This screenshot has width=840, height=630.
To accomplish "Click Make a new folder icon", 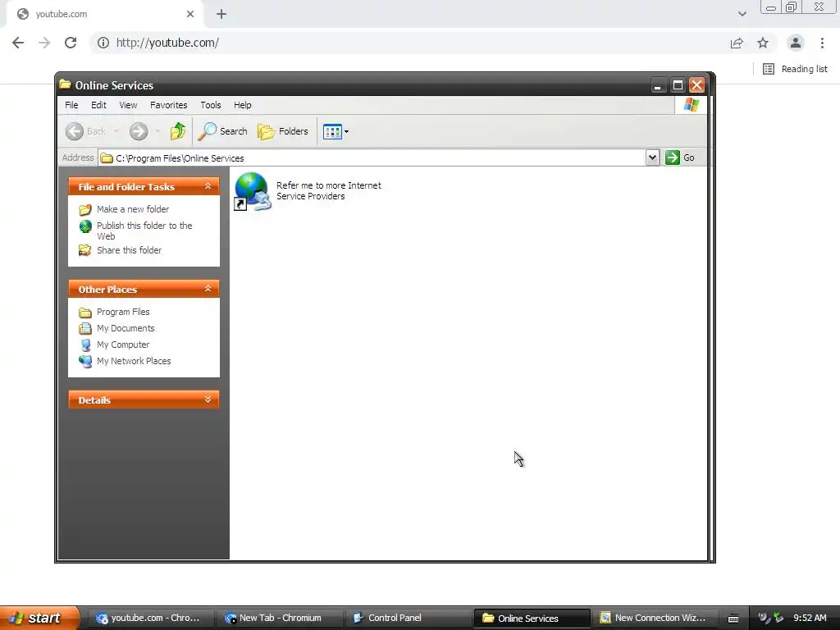I will 85,209.
